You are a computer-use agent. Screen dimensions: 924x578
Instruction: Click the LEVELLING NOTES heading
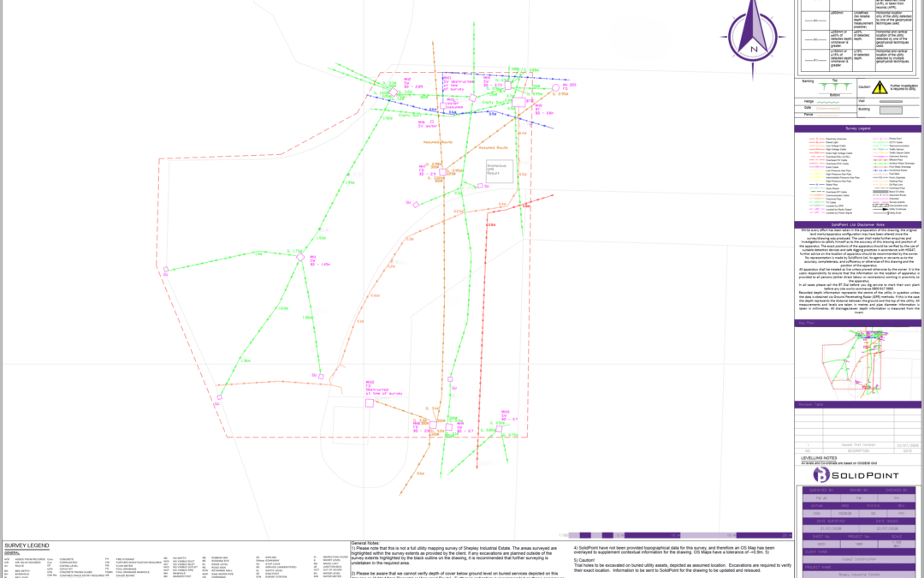819,458
